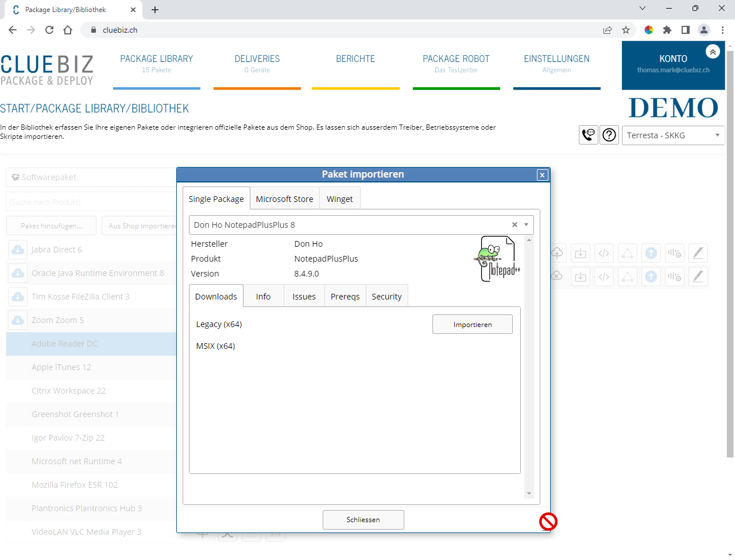
Task: Click the cloud download icon for Jabra Direct 6
Action: [x=18, y=250]
